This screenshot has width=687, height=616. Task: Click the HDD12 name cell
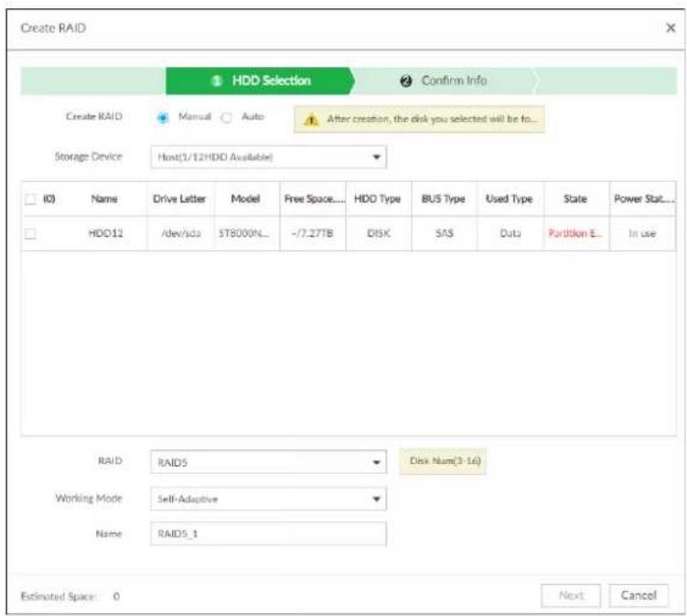point(105,233)
